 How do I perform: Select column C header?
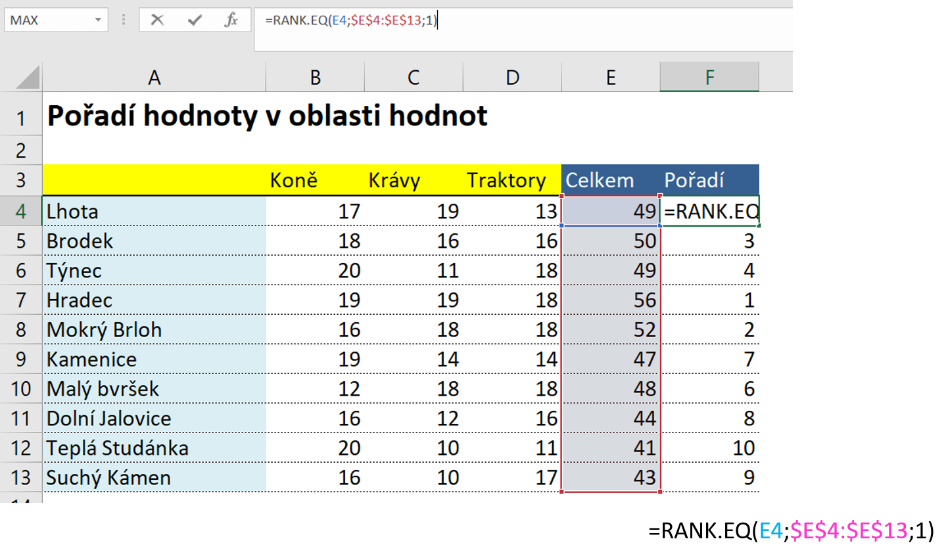pos(414,77)
